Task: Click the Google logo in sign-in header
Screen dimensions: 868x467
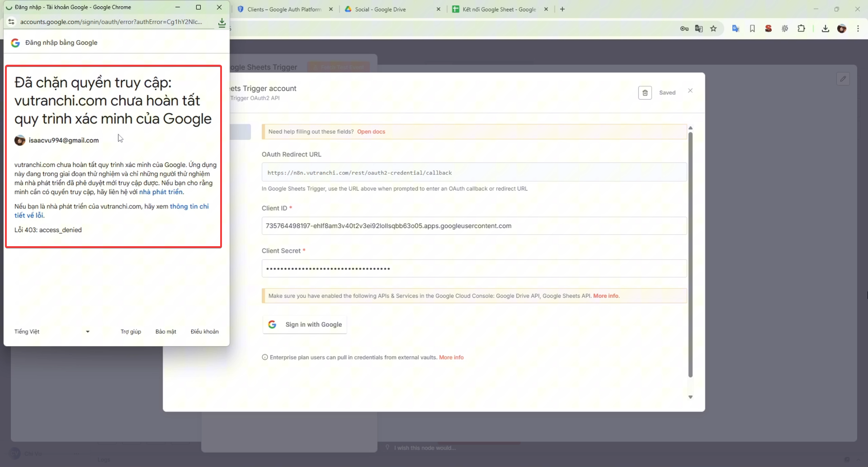Action: click(x=15, y=43)
